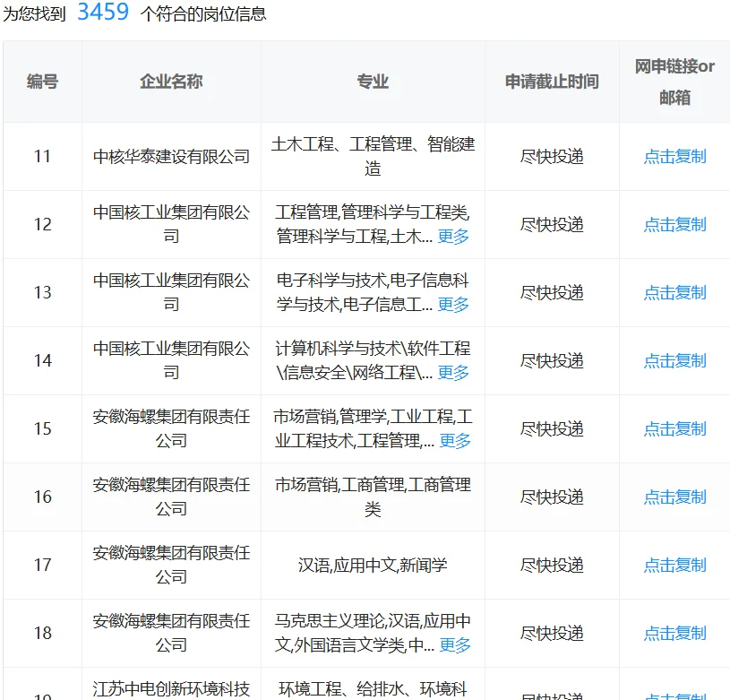Copy the application link for row 16
The image size is (730, 700).
674,497
